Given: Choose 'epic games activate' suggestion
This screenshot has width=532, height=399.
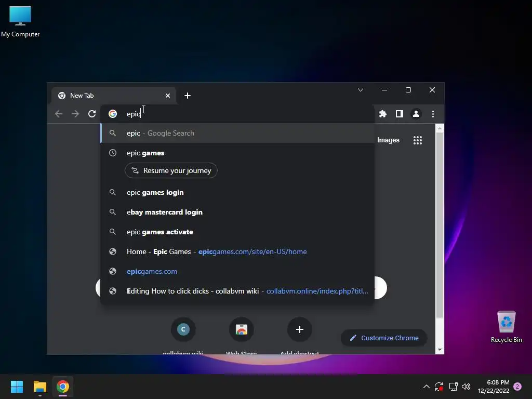Looking at the screenshot, I should 237,232.
